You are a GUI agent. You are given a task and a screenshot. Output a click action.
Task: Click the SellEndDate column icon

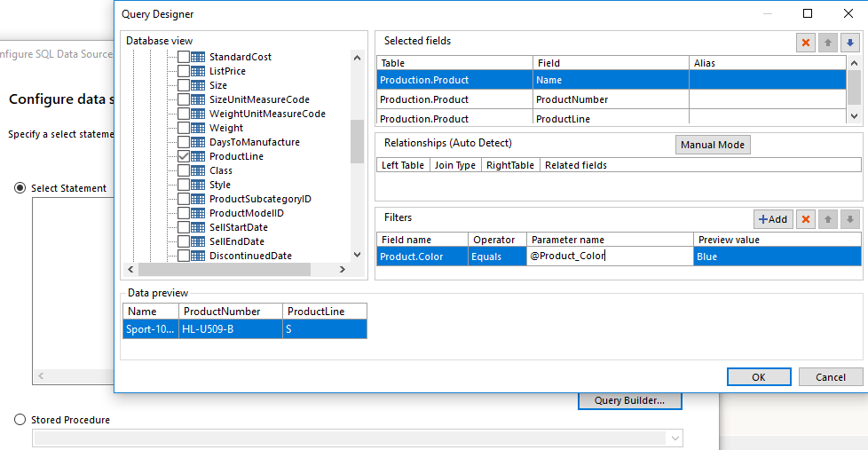click(198, 241)
